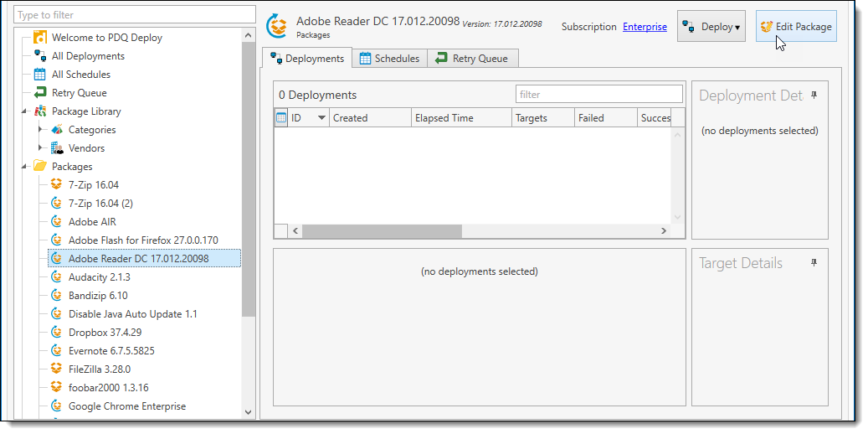Click the Packages folder icon
This screenshot has height=434, width=868.
tap(40, 166)
